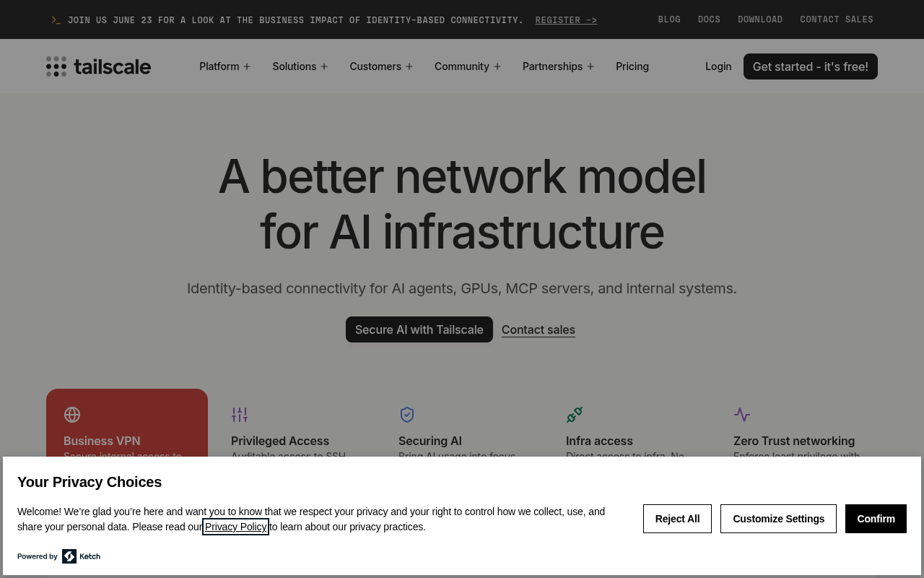Expand the Solutions menu
Viewport: 924px width, 578px height.
click(300, 66)
